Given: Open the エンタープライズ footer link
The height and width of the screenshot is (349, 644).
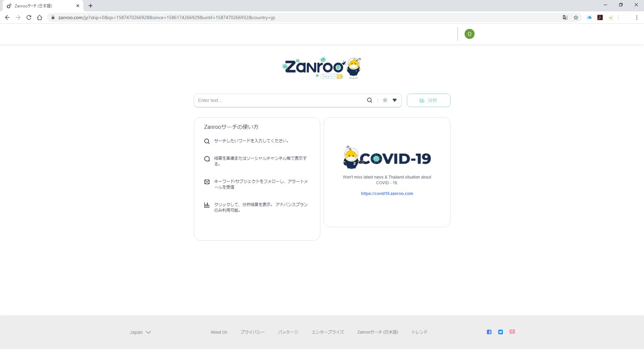Looking at the screenshot, I should click(x=328, y=332).
